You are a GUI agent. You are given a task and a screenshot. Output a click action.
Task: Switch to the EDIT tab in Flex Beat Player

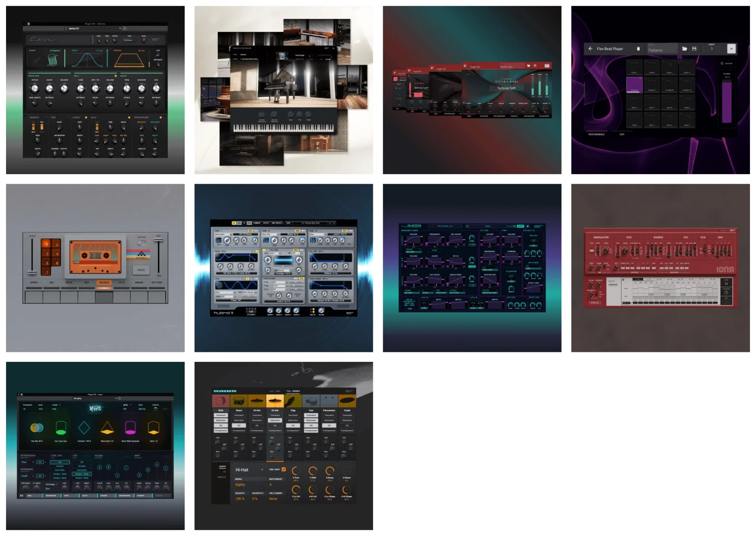(x=622, y=134)
